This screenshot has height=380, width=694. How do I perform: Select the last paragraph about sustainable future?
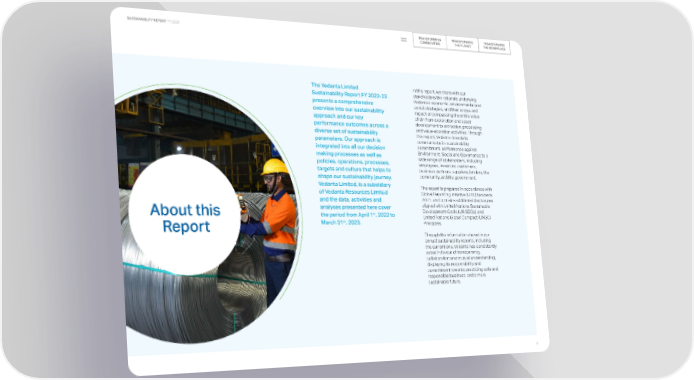point(462,258)
